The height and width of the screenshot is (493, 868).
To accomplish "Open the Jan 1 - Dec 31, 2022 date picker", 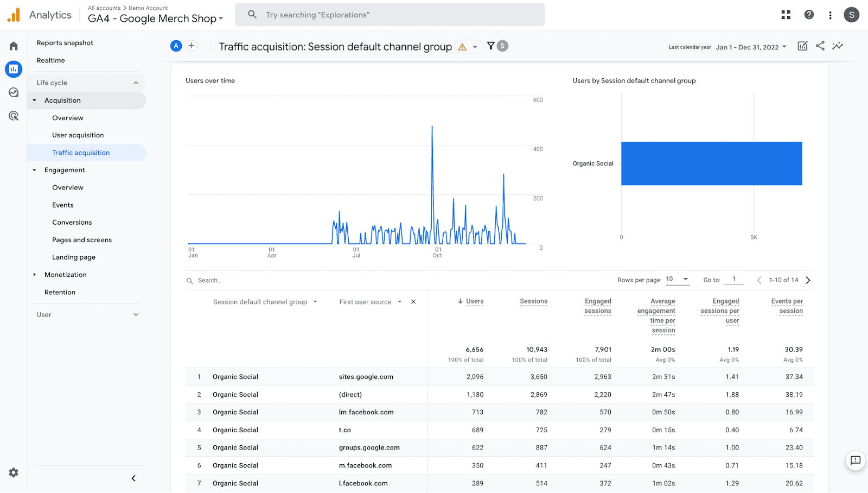I will [x=749, y=47].
